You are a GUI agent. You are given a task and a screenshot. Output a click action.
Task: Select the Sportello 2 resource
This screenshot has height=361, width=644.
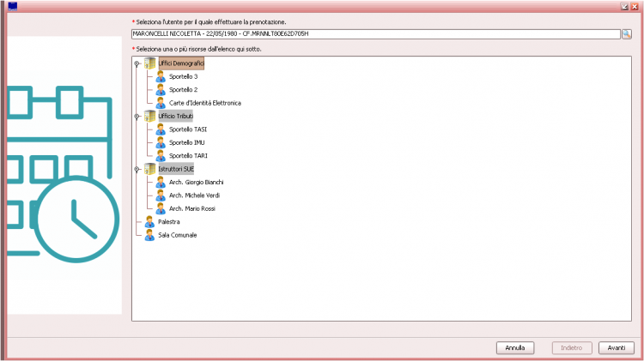(x=183, y=90)
